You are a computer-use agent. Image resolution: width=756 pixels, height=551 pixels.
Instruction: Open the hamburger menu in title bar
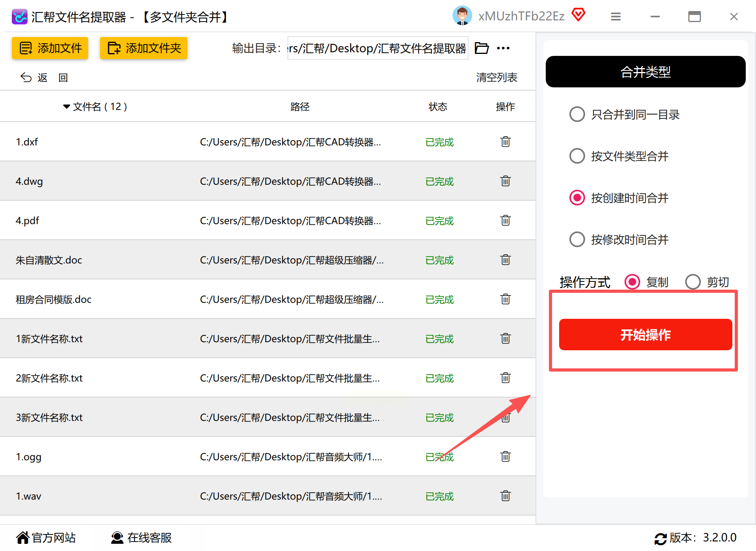click(x=616, y=17)
